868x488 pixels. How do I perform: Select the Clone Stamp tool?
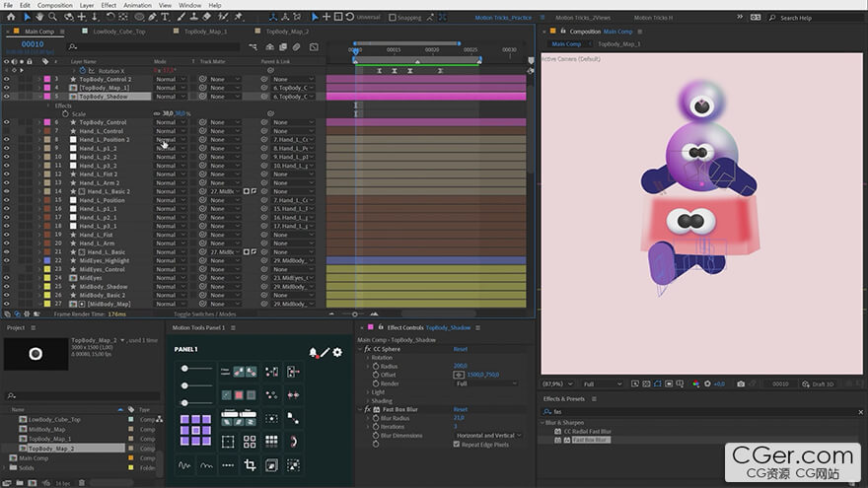point(193,17)
